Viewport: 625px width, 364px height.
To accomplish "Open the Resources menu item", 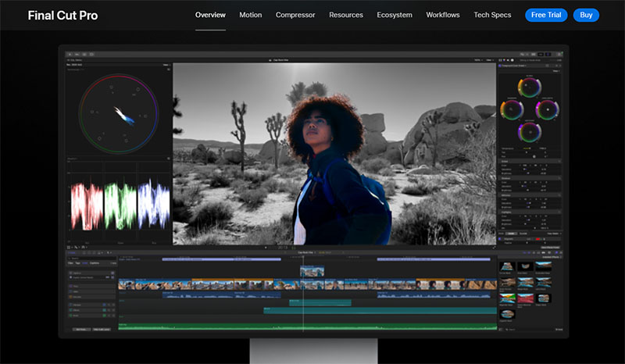I will pos(346,15).
